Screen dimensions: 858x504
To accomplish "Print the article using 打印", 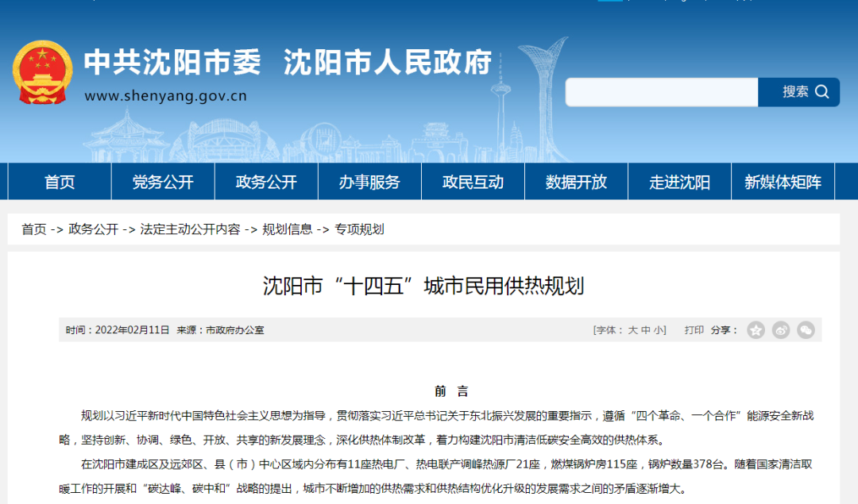I will coord(694,330).
